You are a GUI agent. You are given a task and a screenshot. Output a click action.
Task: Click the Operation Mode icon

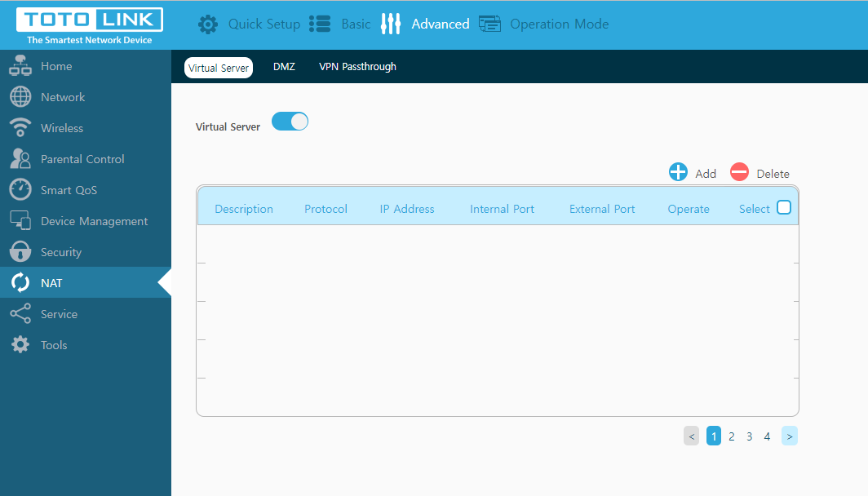(490, 24)
